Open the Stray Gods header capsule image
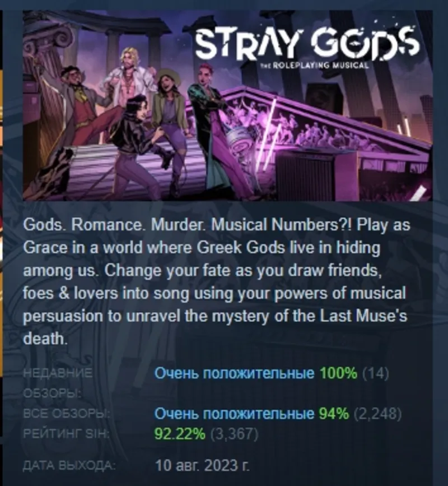The height and width of the screenshot is (486, 448). tap(227, 105)
